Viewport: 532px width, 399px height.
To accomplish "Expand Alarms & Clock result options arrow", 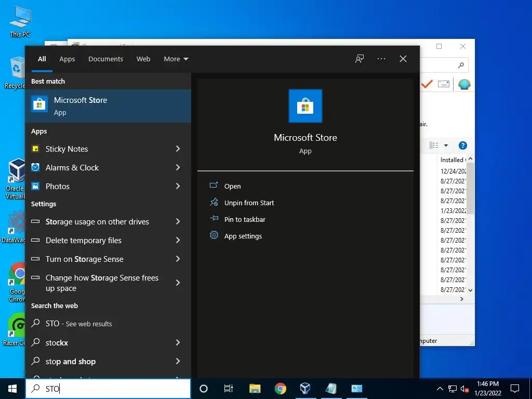I will pyautogui.click(x=178, y=167).
